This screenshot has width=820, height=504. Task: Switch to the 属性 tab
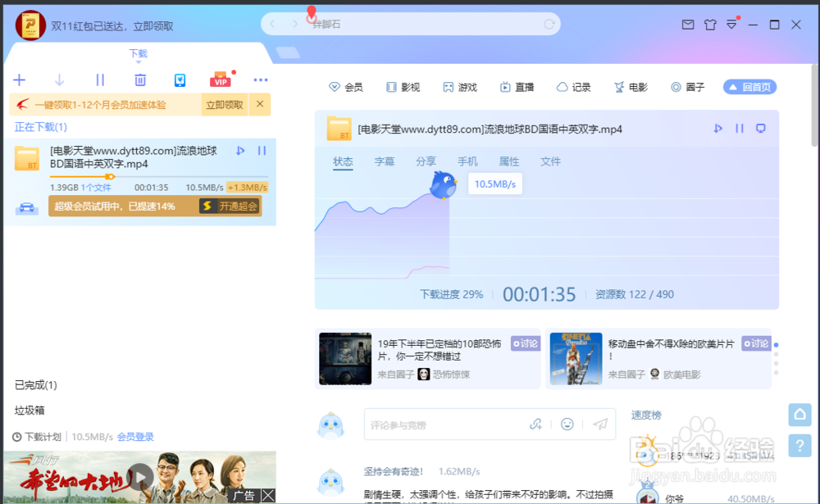[x=509, y=161]
